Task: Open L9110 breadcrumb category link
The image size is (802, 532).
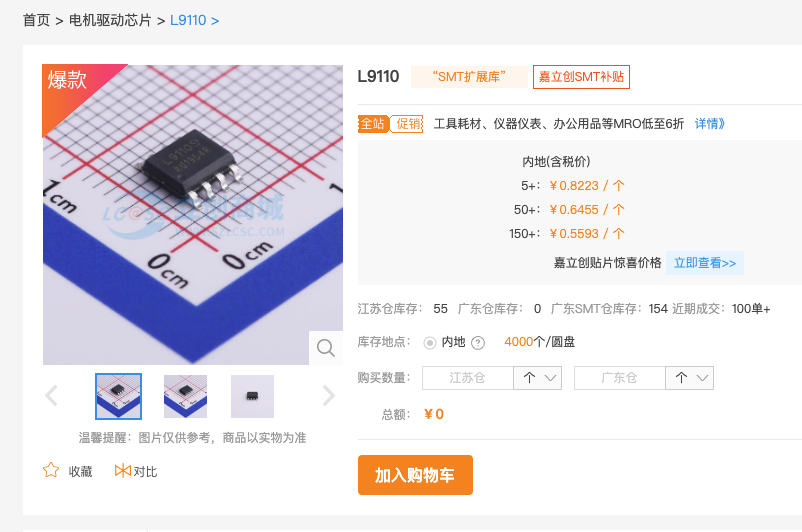Action: 188,20
